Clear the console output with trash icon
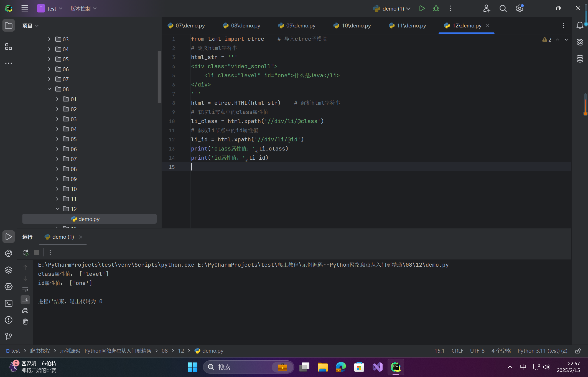The height and width of the screenshot is (377, 588). (x=25, y=322)
